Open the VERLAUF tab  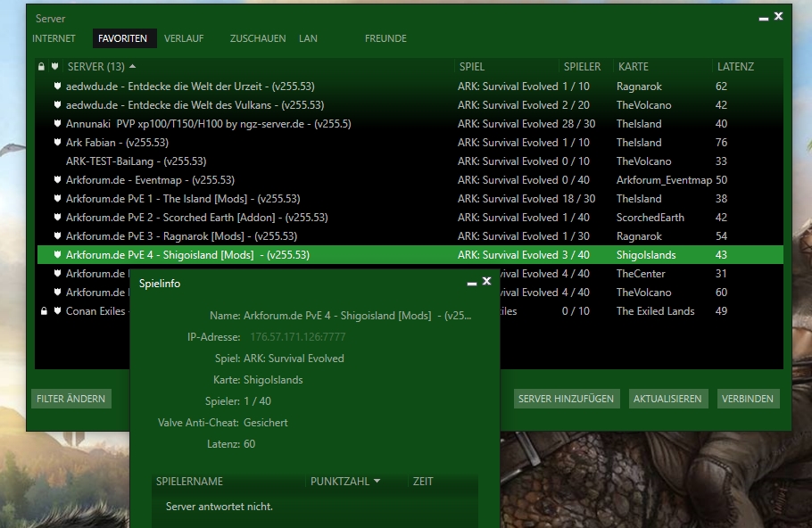click(184, 38)
